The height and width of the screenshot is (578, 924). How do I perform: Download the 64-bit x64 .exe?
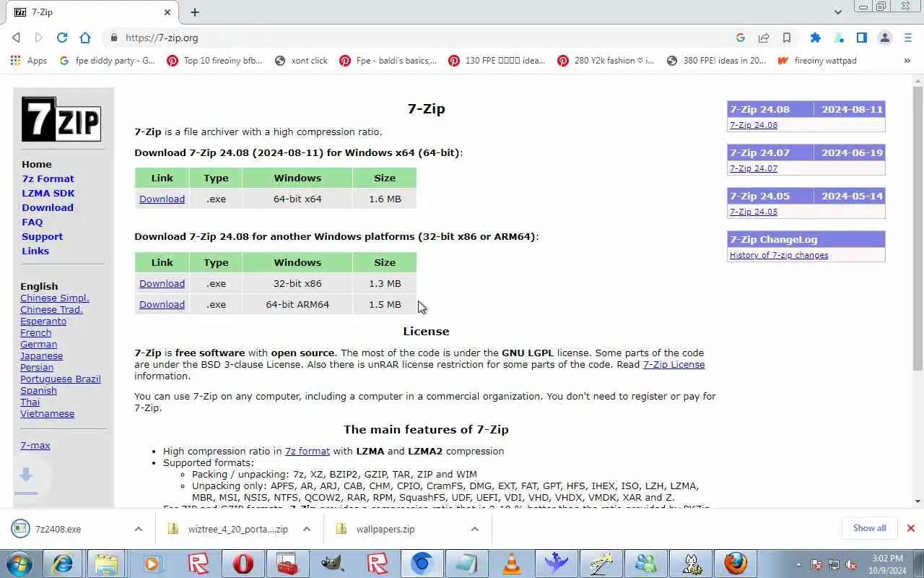tap(162, 199)
